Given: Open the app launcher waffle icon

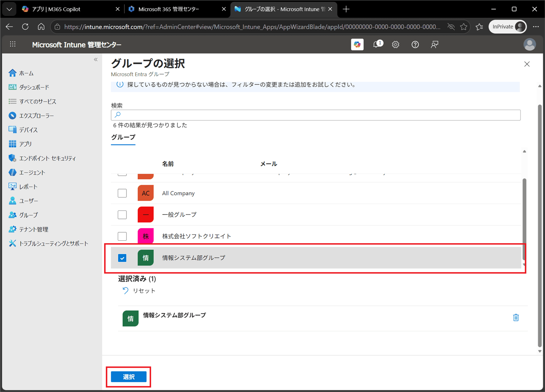Looking at the screenshot, I should click(13, 44).
